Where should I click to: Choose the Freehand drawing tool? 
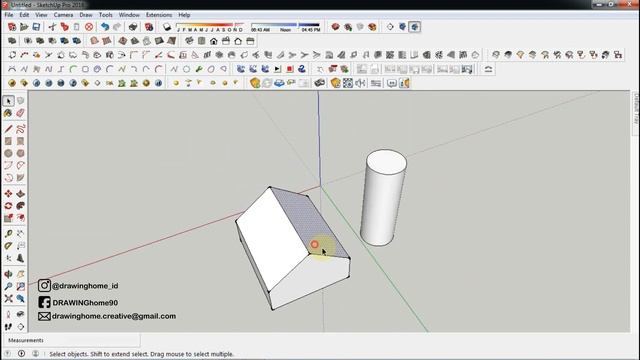(20, 129)
